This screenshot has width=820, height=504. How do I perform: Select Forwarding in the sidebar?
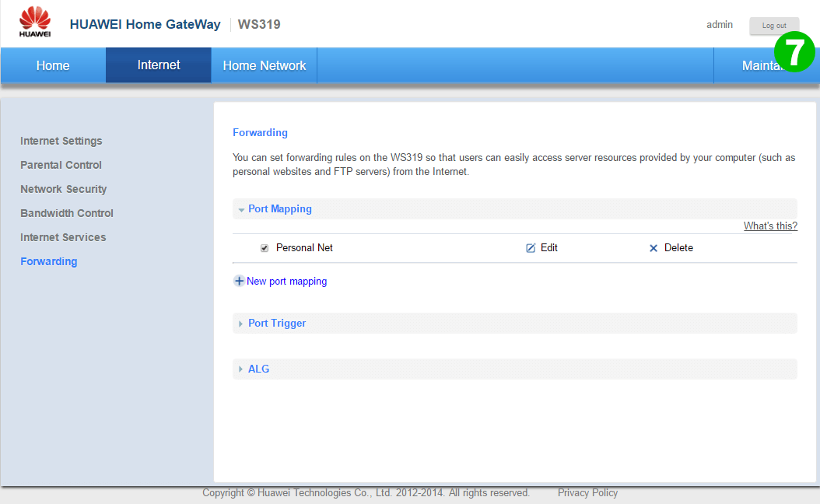49,261
